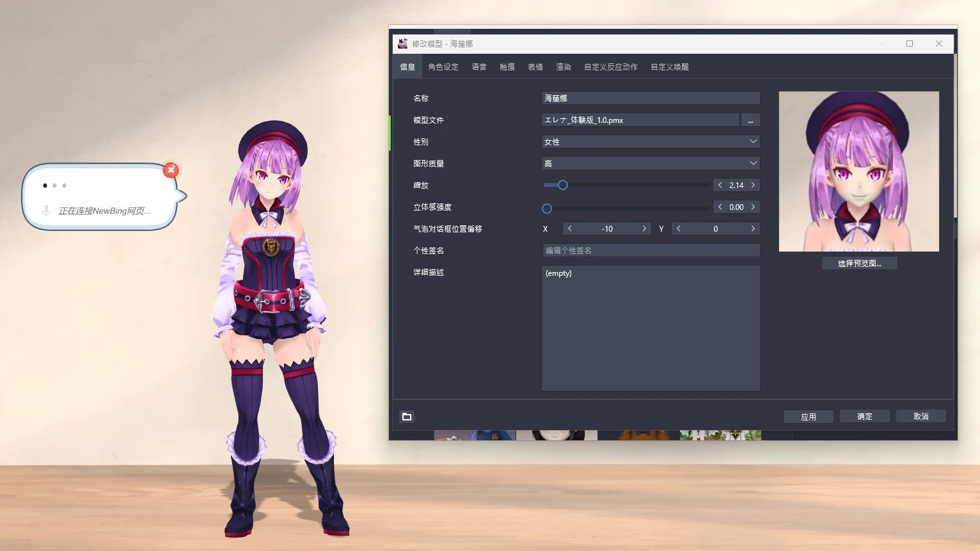Screen dimensions: 980x551
Task: Click the 详细描述 label
Action: tap(429, 273)
